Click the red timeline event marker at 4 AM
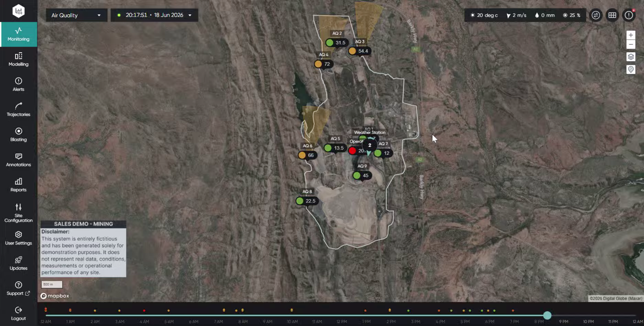The image size is (644, 326). (144, 311)
